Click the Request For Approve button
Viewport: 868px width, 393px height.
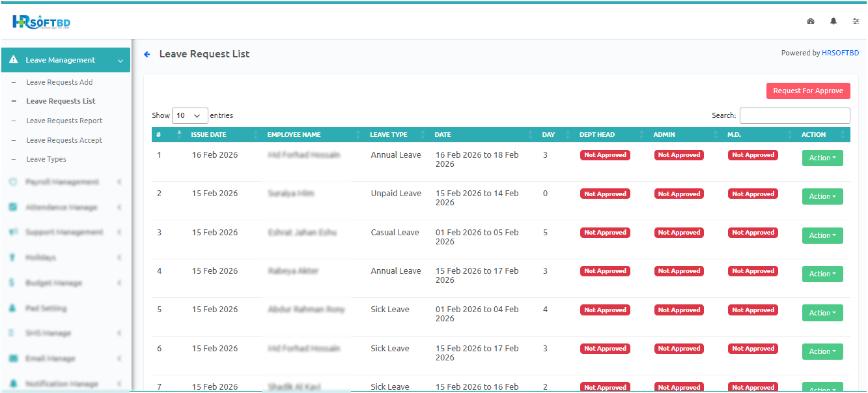[x=807, y=91]
